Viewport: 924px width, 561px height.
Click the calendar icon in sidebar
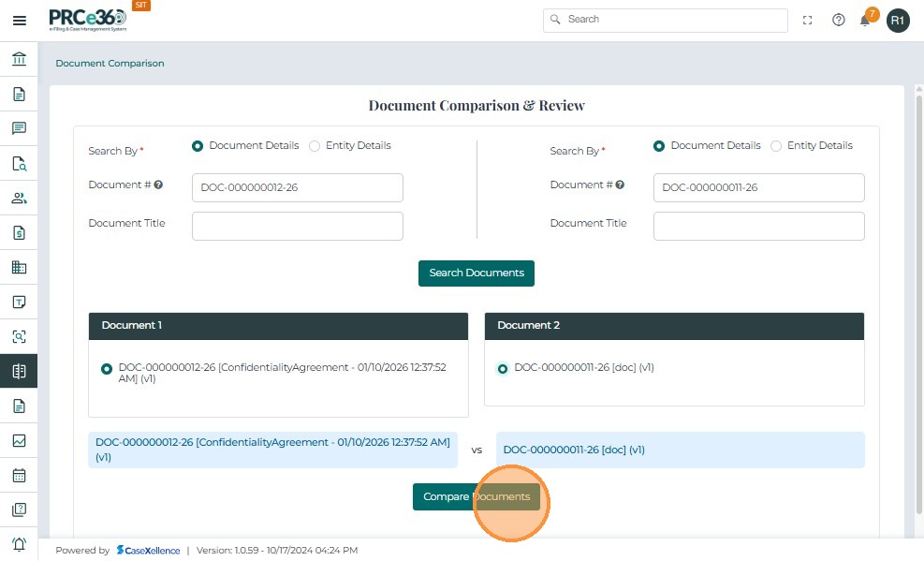(19, 475)
